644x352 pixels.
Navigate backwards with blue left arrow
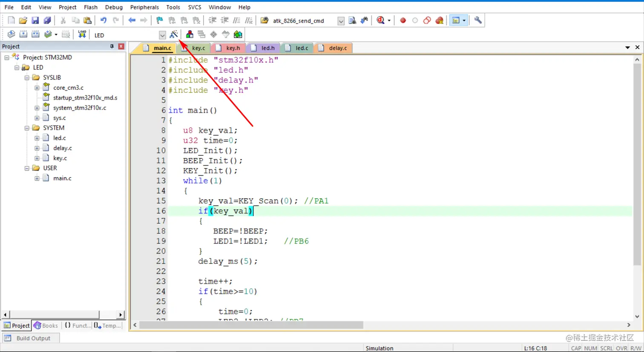(132, 20)
